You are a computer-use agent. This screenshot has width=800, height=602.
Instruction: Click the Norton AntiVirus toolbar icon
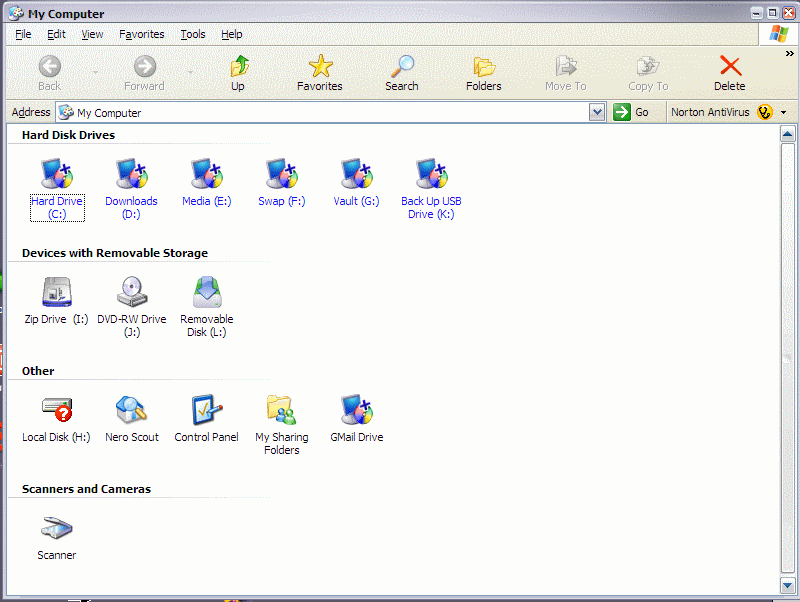[765, 112]
